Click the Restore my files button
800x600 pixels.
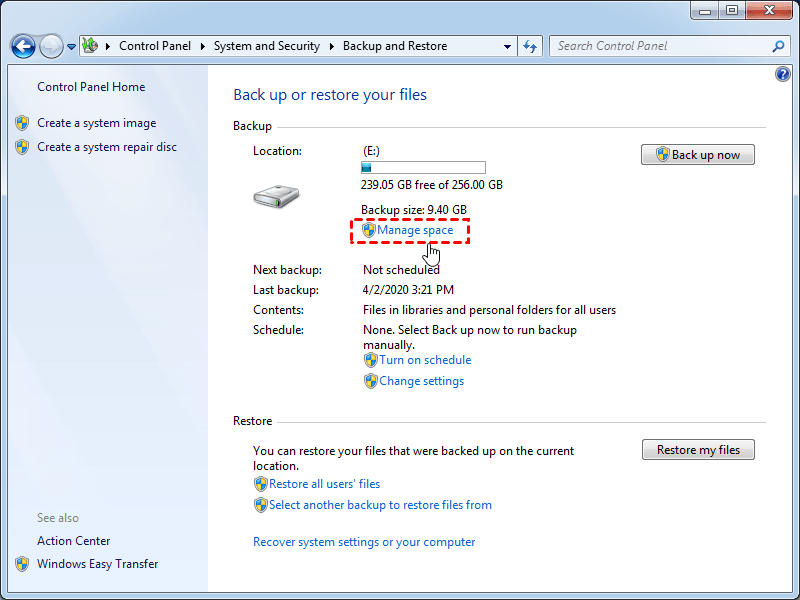coord(698,449)
